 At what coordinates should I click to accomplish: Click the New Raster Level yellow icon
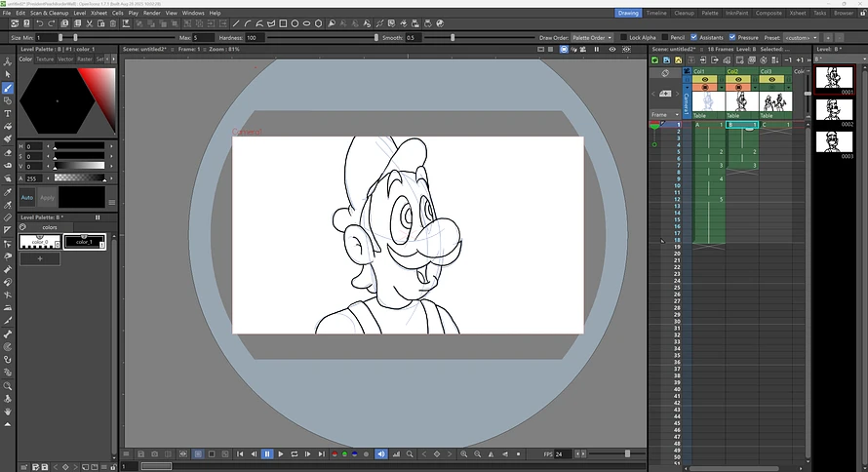tap(678, 59)
